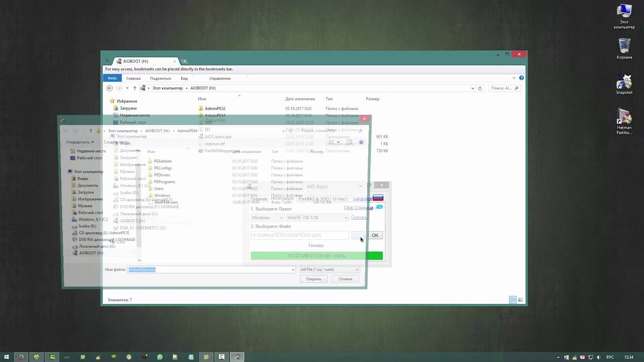Go back using Explorer's back arrow

point(109,88)
